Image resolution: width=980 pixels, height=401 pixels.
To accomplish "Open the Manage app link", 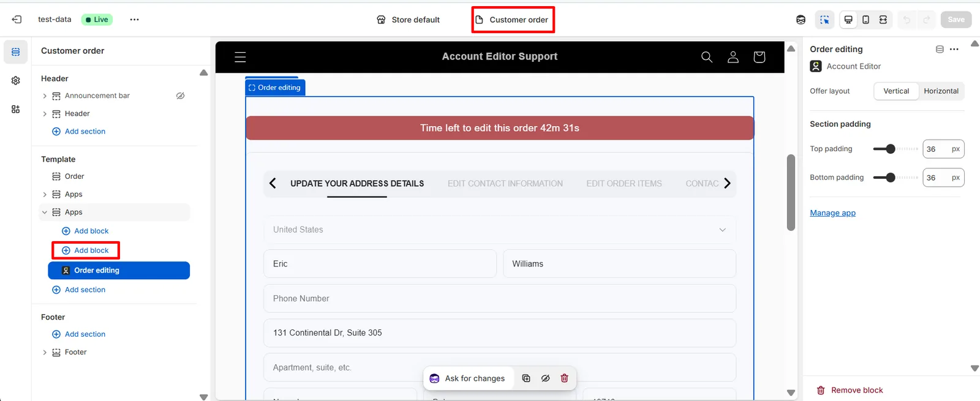I will pos(833,213).
